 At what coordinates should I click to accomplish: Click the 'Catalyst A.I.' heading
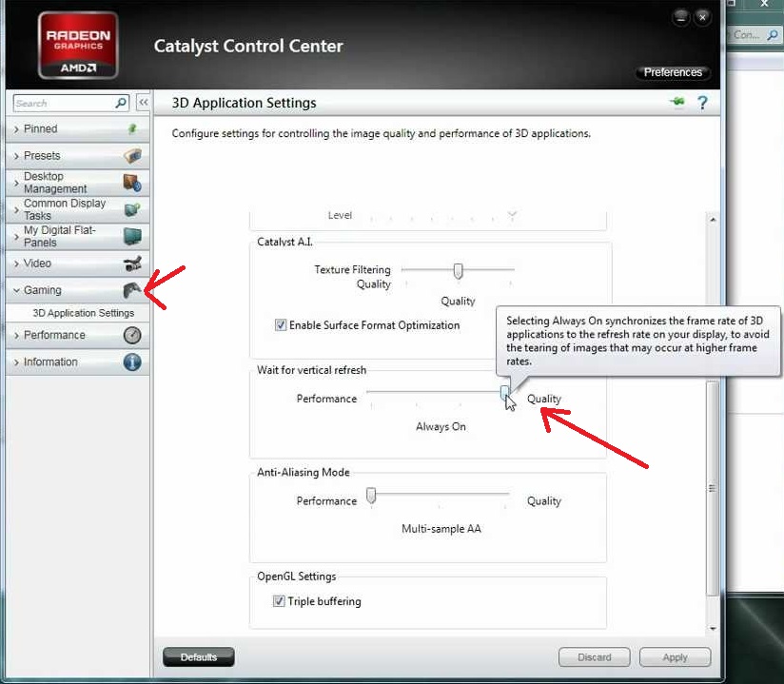pos(284,242)
